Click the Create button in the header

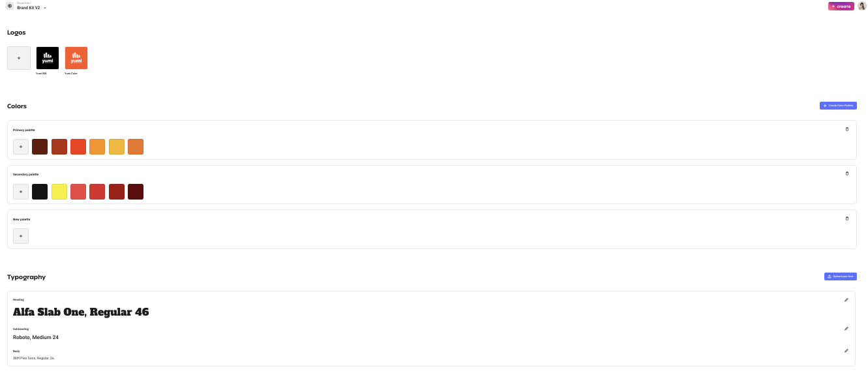coord(841,6)
